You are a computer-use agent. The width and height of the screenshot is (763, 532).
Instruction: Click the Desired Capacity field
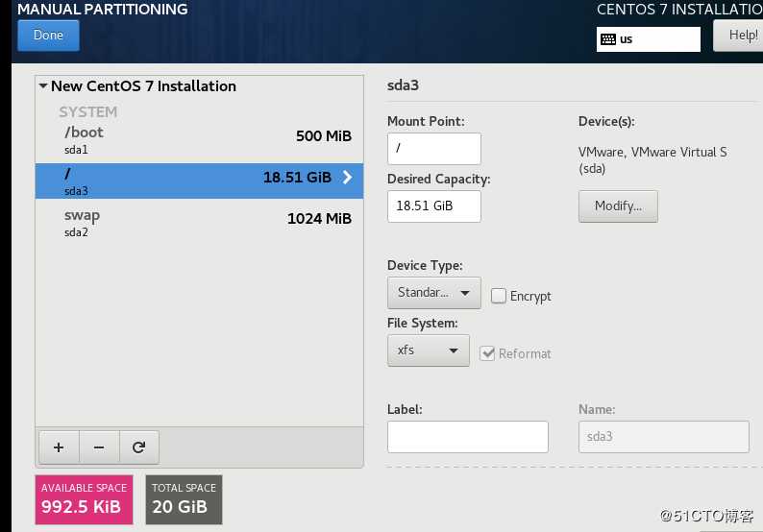coord(434,206)
